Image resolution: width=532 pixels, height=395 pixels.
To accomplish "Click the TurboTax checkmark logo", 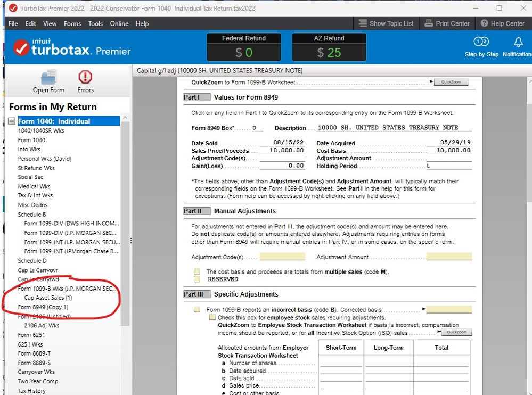I will tap(21, 48).
